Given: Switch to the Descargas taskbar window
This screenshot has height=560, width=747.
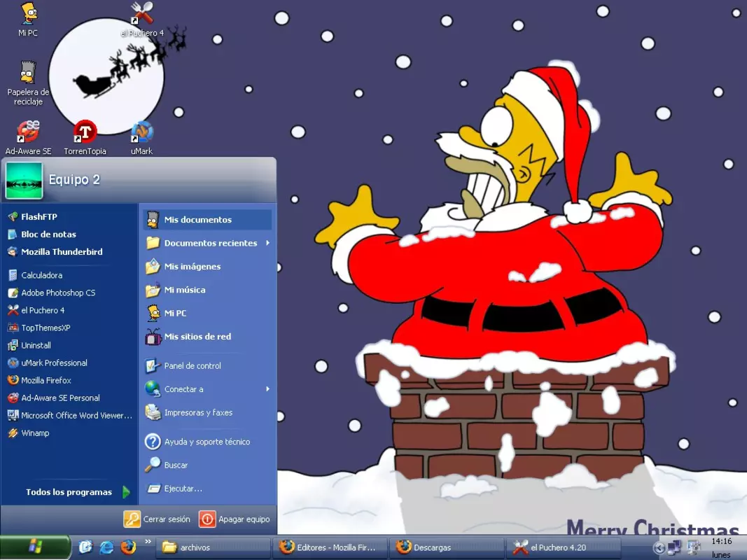Looking at the screenshot, I should click(447, 547).
